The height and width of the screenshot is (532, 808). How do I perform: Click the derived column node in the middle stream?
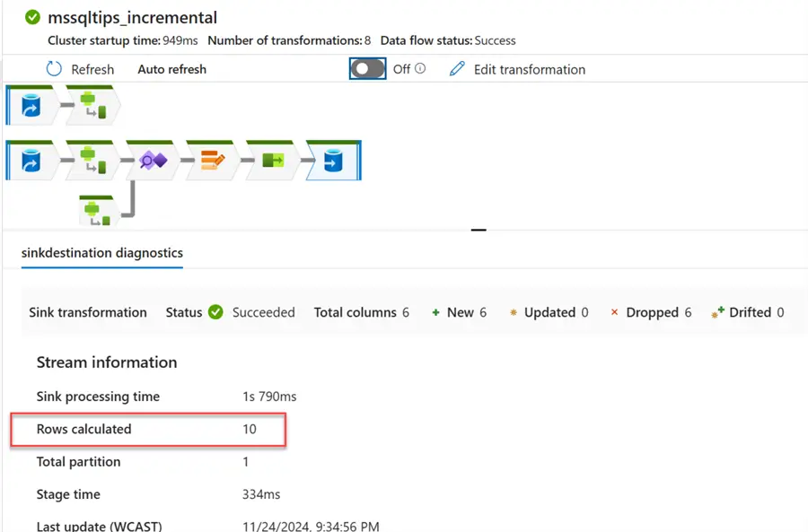[92, 161]
